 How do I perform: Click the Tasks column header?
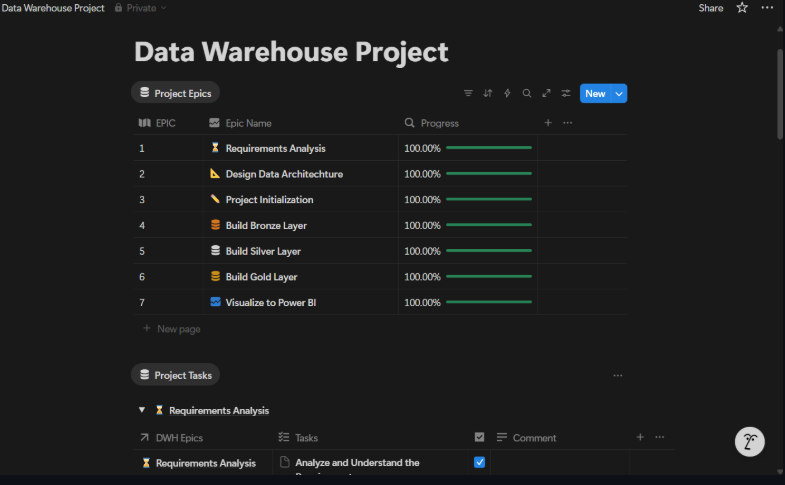pos(298,438)
